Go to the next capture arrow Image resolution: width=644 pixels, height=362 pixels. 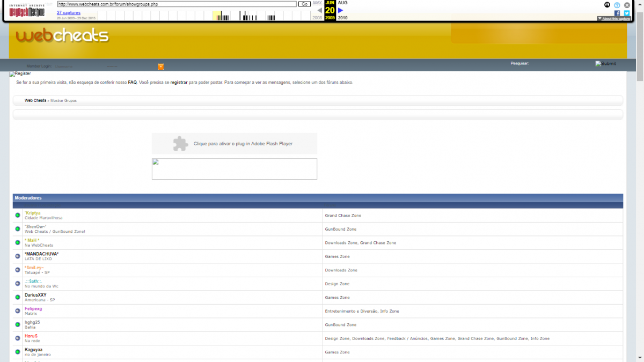pyautogui.click(x=340, y=10)
